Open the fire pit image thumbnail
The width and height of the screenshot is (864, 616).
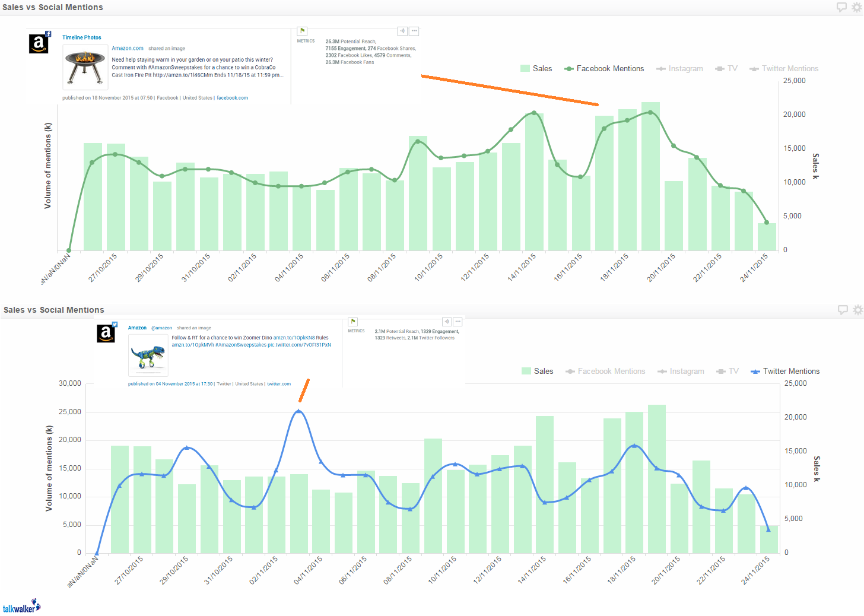(85, 68)
